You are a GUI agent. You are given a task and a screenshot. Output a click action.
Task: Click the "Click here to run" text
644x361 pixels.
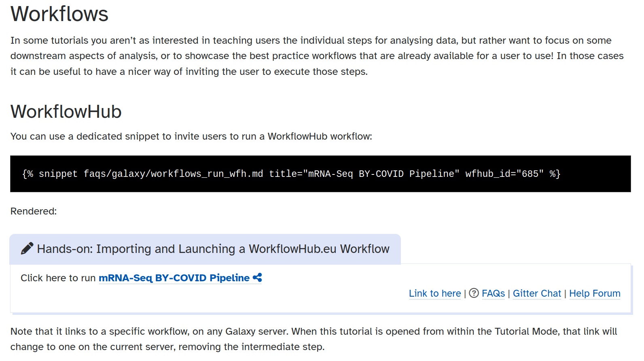(x=58, y=278)
